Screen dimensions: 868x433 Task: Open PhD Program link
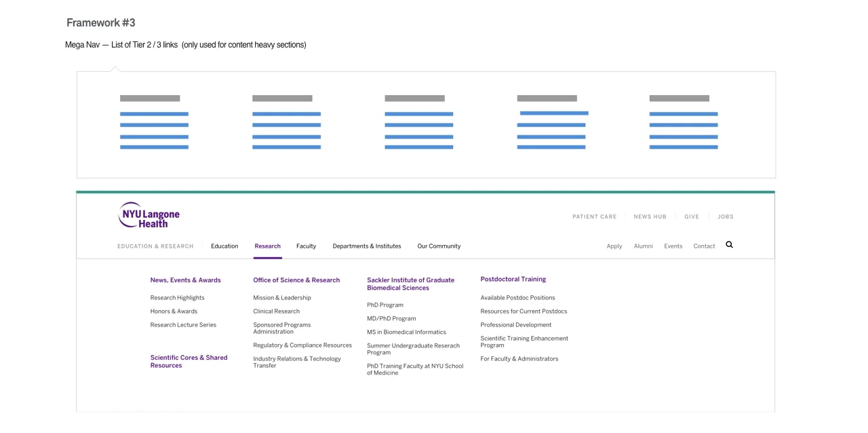coord(385,305)
